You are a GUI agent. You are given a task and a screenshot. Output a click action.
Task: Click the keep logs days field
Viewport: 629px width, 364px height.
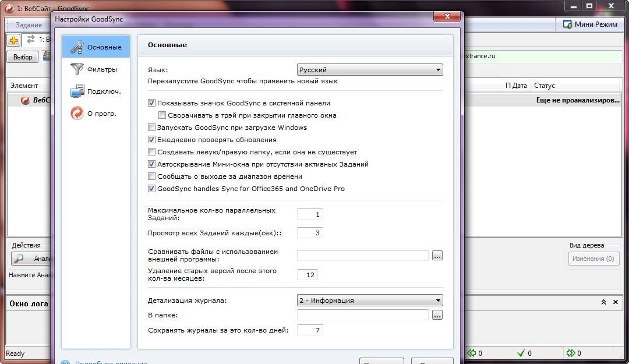[x=310, y=330]
